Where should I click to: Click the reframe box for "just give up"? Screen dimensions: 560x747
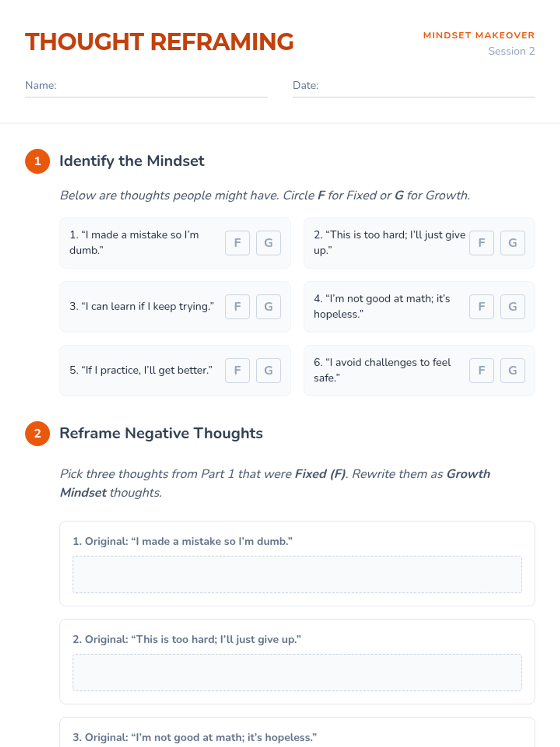click(x=297, y=672)
